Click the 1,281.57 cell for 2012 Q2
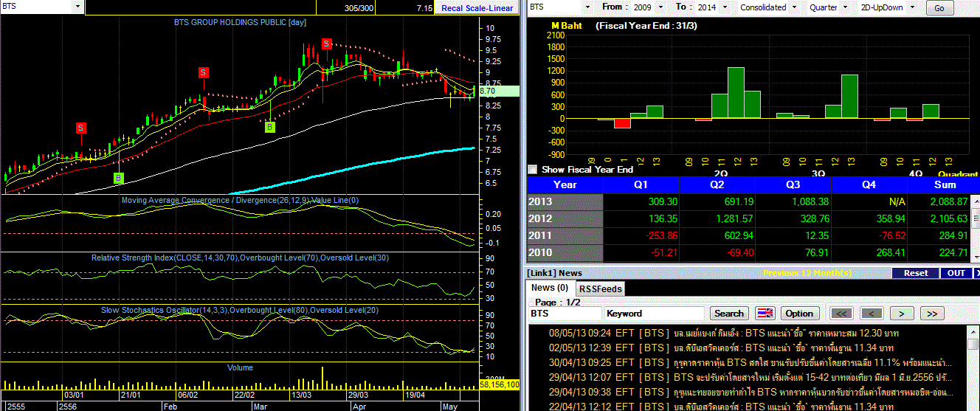Viewport: 980px width, 411px height. [717, 218]
